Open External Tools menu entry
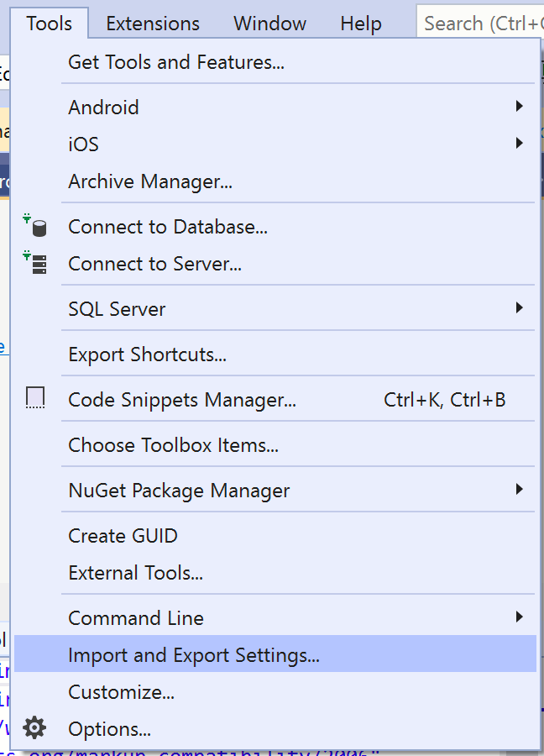 [x=275, y=573]
